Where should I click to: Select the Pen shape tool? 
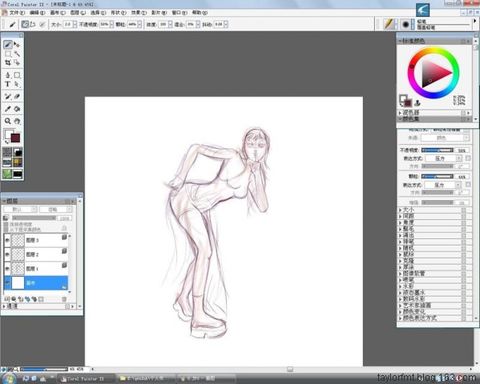click(x=8, y=75)
